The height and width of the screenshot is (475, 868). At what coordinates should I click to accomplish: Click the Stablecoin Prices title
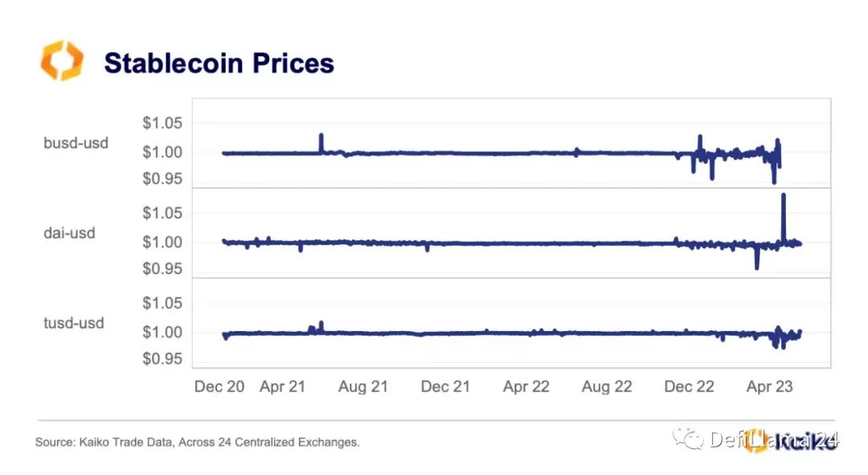pos(219,63)
